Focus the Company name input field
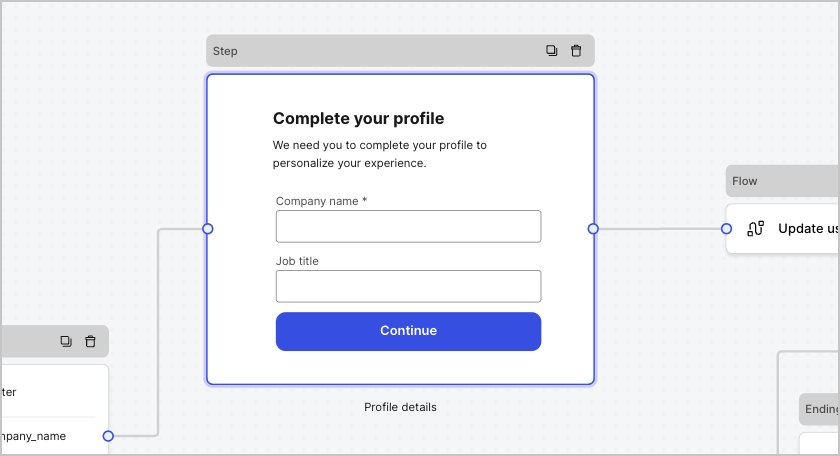Viewport: 840px width, 456px height. pyautogui.click(x=408, y=226)
